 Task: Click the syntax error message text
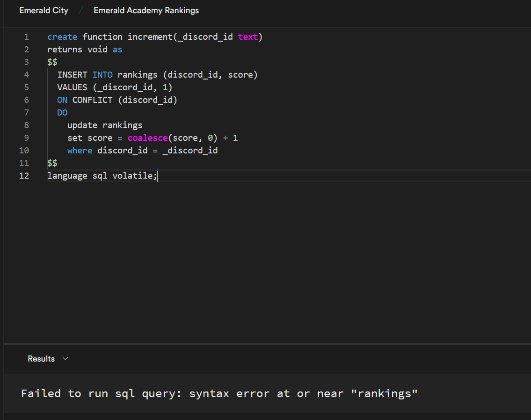(219, 394)
